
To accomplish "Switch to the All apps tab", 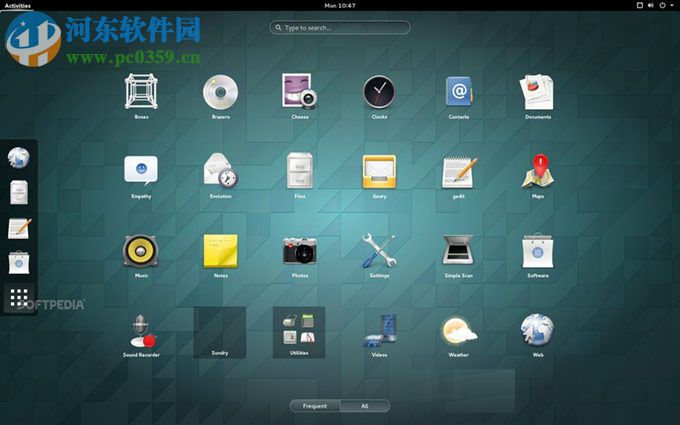I will [x=365, y=406].
